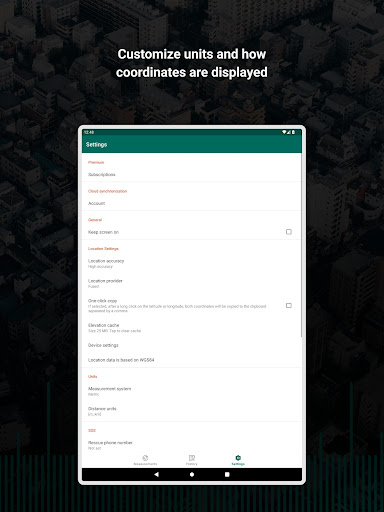384x512 pixels.
Task: Open Device settings entry
Action: 192,345
